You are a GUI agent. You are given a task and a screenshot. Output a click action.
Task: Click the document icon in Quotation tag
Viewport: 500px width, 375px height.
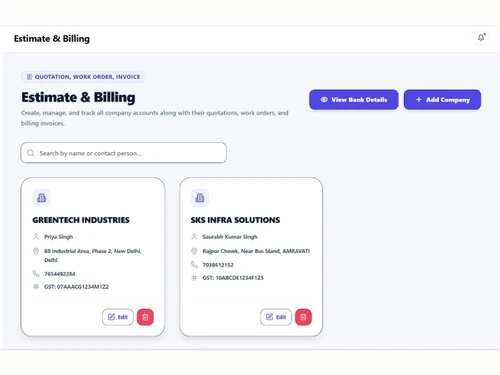click(29, 77)
